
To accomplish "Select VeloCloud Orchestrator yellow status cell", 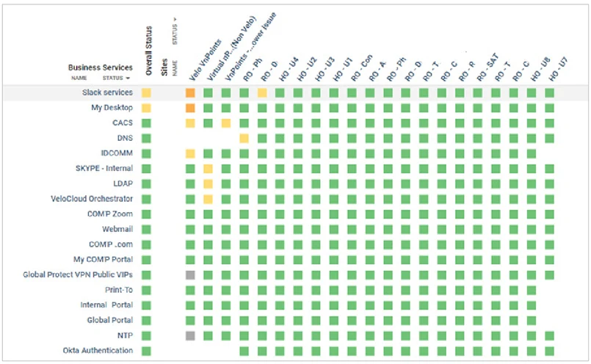I will (x=208, y=199).
